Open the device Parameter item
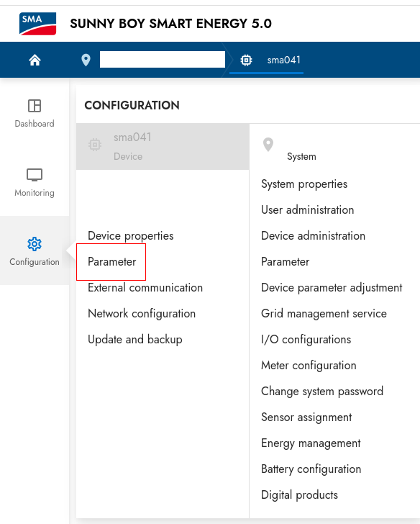The height and width of the screenshot is (524, 420). coord(112,262)
